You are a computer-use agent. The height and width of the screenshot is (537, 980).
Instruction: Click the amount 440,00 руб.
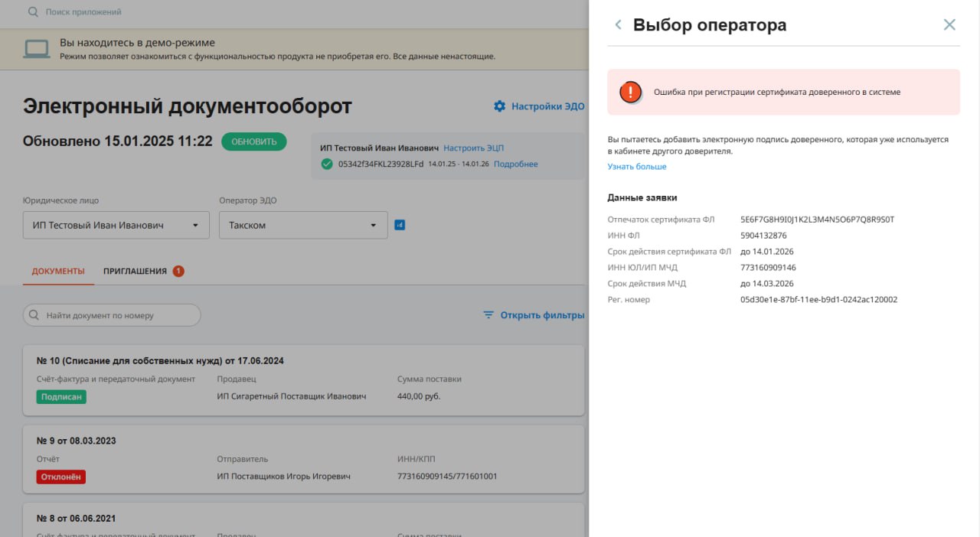coord(419,396)
